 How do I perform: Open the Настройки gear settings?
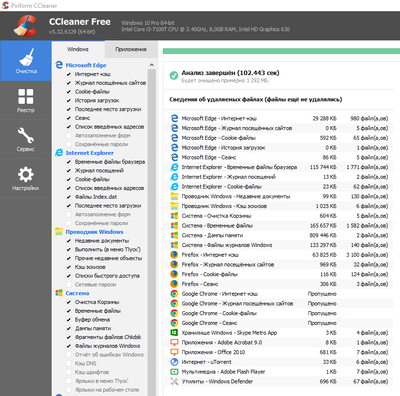click(x=26, y=178)
